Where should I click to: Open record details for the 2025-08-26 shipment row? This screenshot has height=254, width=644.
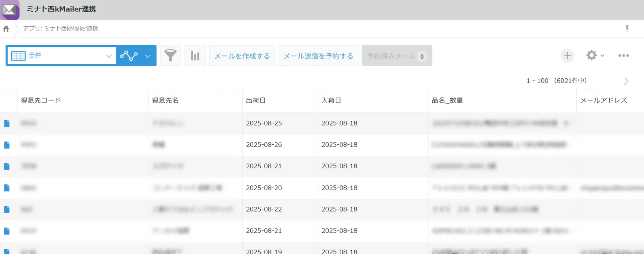click(7, 145)
